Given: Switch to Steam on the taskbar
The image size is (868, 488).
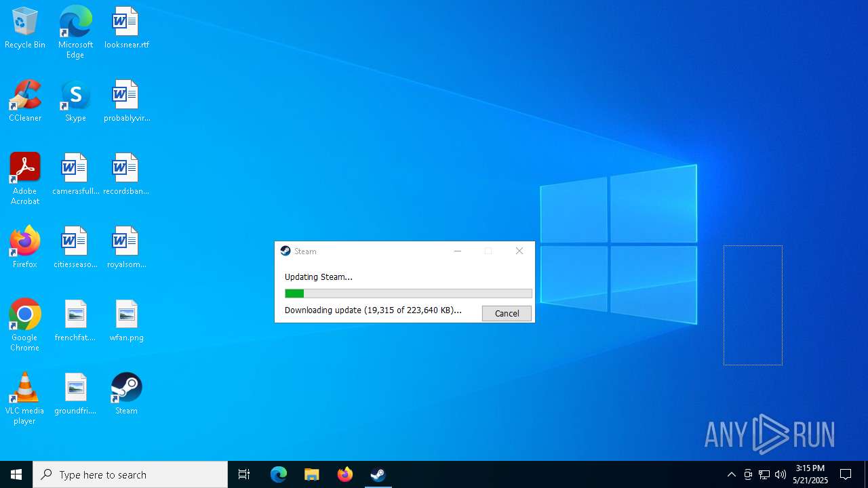Looking at the screenshot, I should coord(378,474).
